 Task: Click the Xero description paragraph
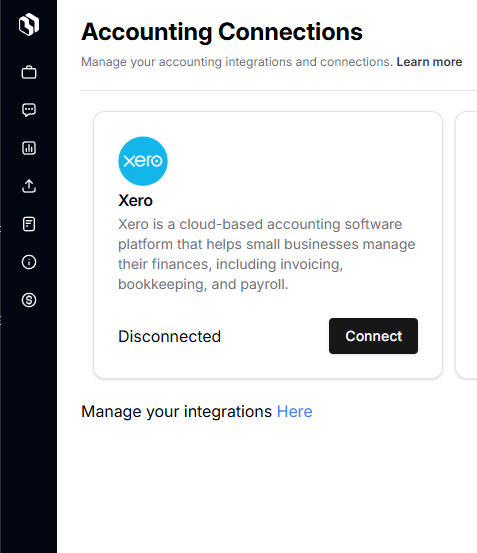(267, 254)
